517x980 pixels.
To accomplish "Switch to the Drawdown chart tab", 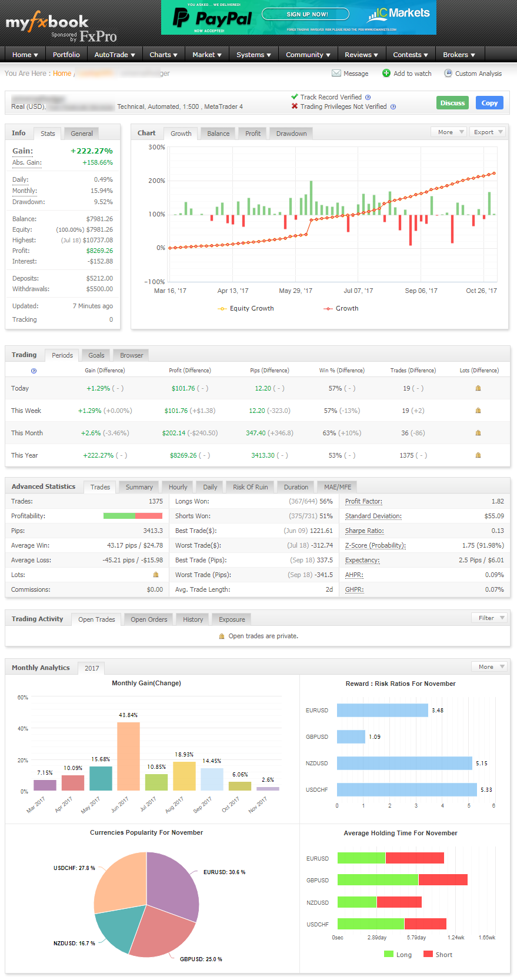I will pos(291,134).
